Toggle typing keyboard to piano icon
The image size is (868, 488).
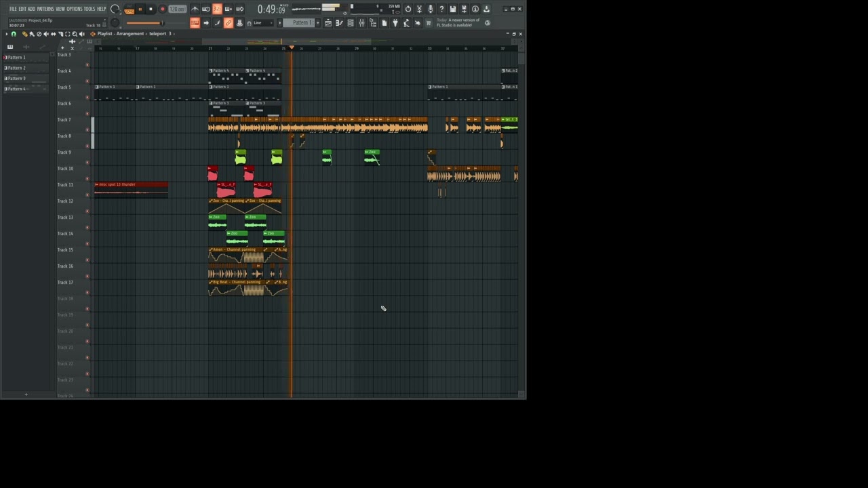[195, 23]
